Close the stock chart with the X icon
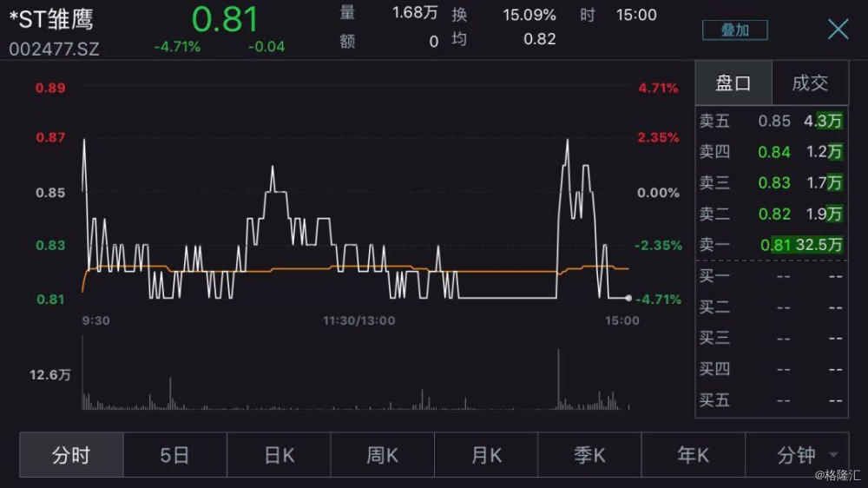This screenshot has width=868, height=488. coord(838,29)
